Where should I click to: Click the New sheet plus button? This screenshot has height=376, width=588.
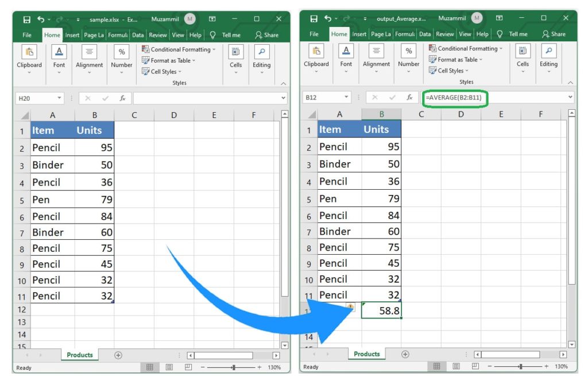pyautogui.click(x=405, y=354)
